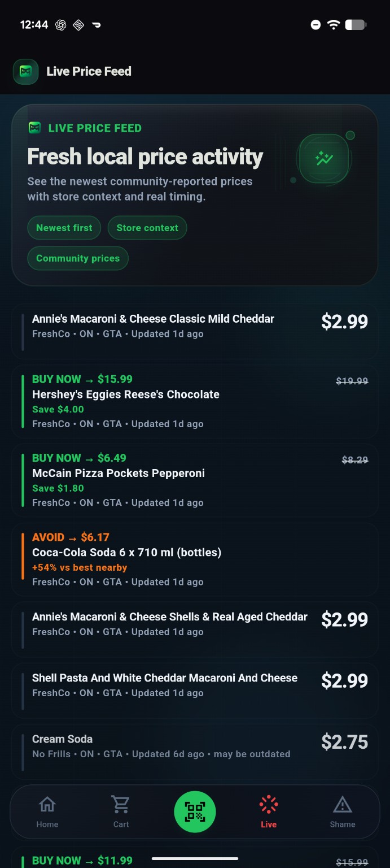Image resolution: width=390 pixels, height=868 pixels.
Task: Click the AVOID label on Coca-Cola listing
Action: [48, 537]
